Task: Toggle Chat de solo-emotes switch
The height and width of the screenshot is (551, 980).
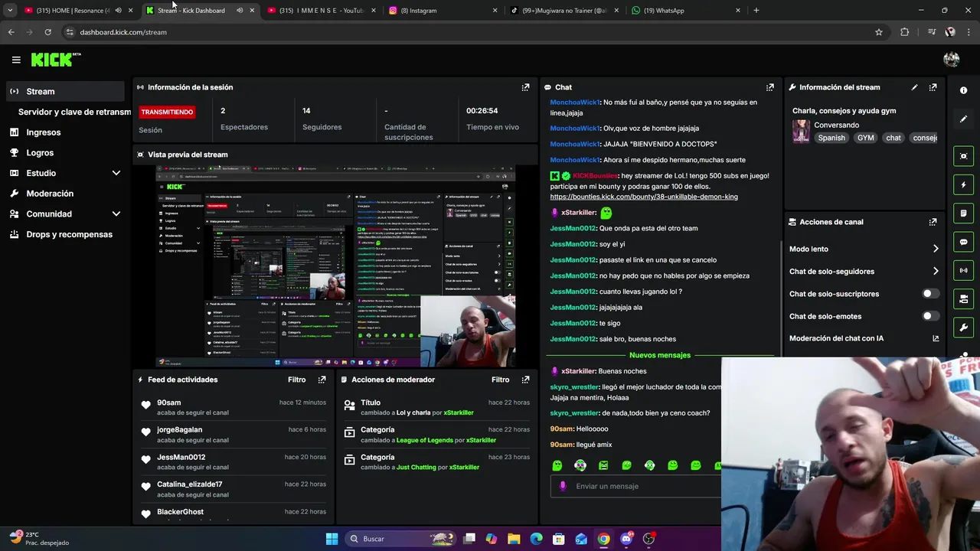Action: tap(930, 316)
